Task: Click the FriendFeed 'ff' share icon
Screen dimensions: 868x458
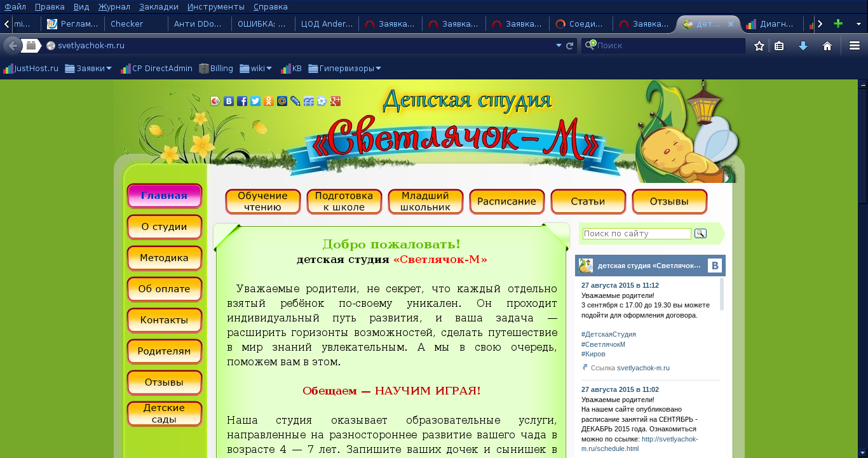Action: 308,101
